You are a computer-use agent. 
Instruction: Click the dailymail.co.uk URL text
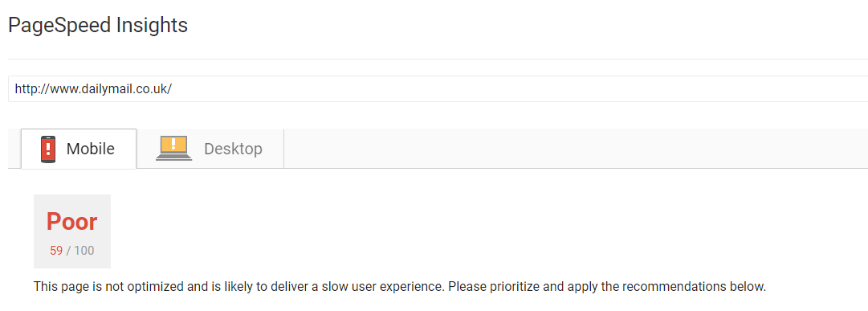pos(94,88)
